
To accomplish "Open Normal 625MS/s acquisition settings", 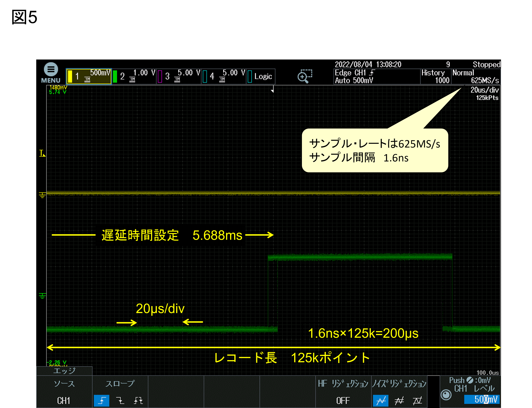I will (476, 76).
